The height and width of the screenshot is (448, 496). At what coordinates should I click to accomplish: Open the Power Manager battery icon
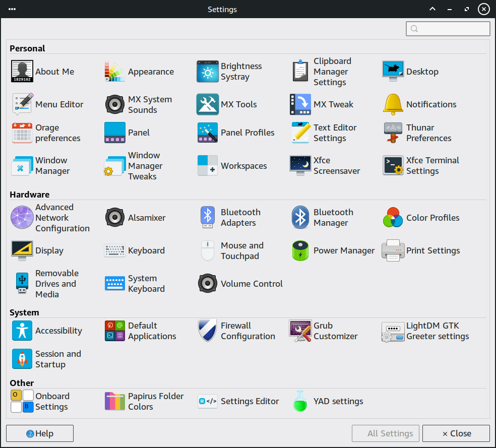(300, 251)
